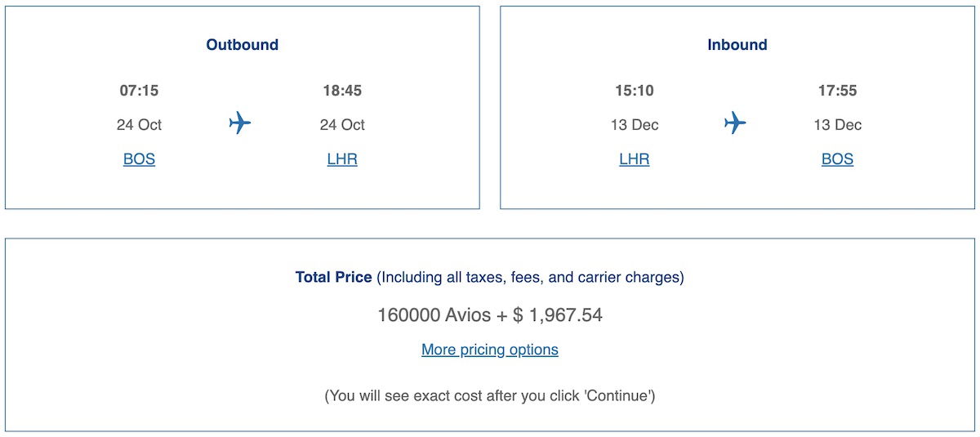Click the inbound flight airplane icon

pyautogui.click(x=735, y=123)
